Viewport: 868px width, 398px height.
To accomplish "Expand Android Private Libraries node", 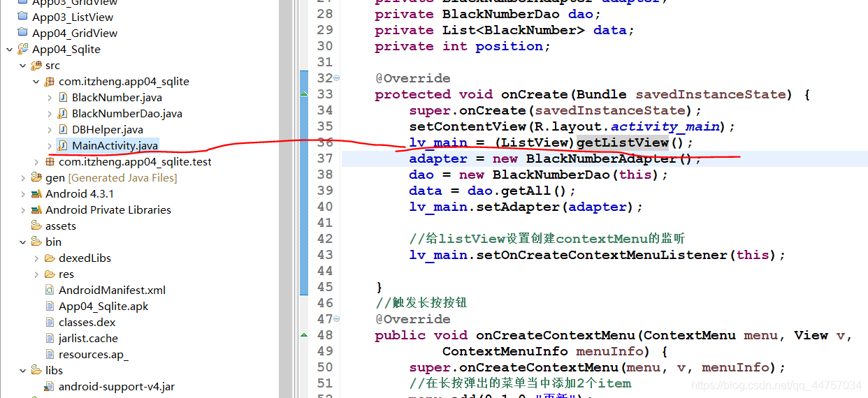I will coord(22,209).
